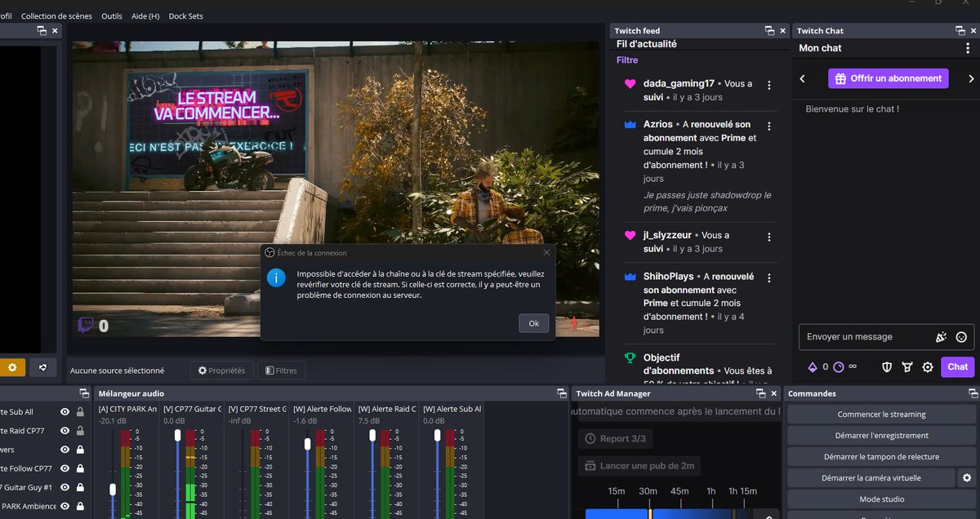
Task: Open the Outils menu
Action: (112, 16)
